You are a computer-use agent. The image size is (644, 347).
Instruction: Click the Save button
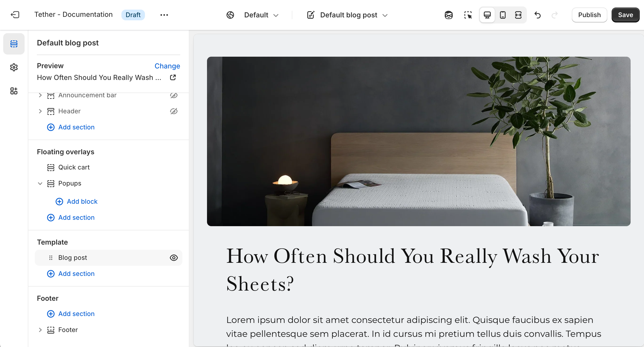626,15
